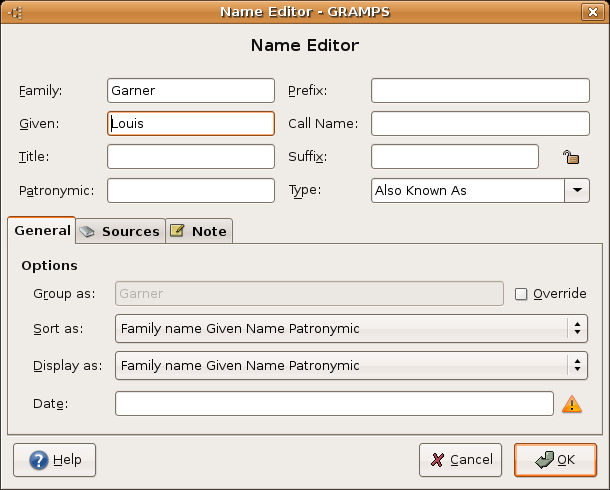
Task: Click the padlock icon beside Suffix
Action: [570, 157]
